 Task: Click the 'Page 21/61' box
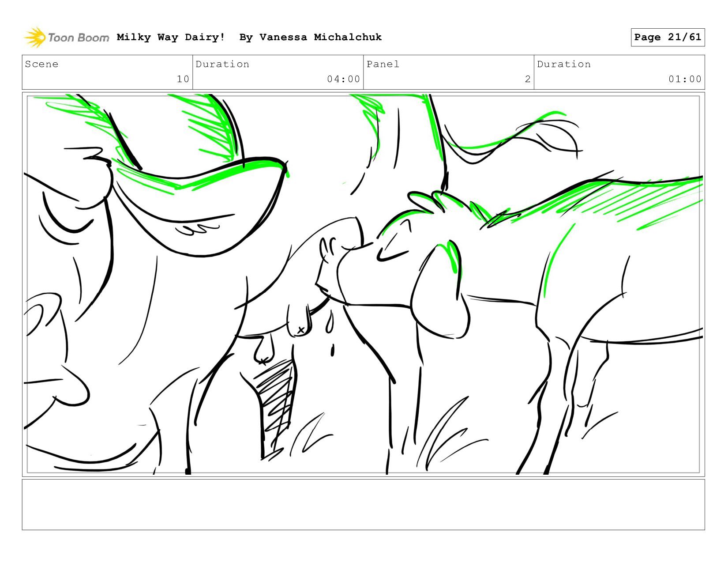pos(668,37)
